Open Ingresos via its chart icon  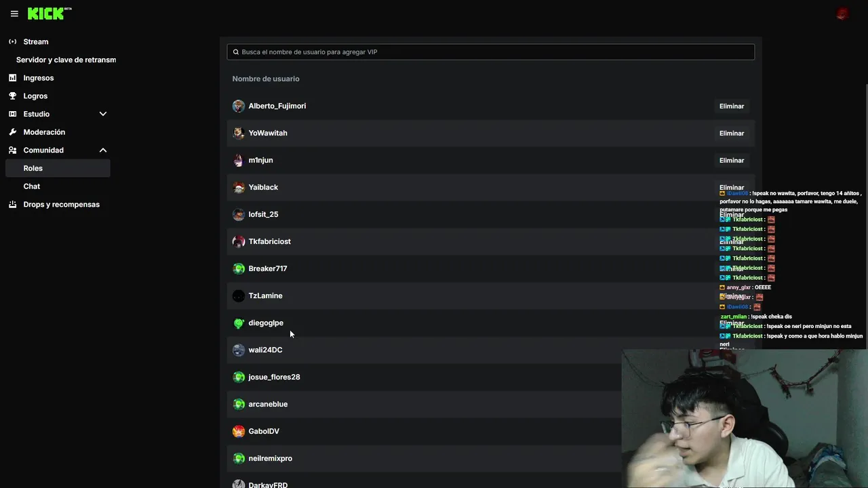pyautogui.click(x=12, y=78)
